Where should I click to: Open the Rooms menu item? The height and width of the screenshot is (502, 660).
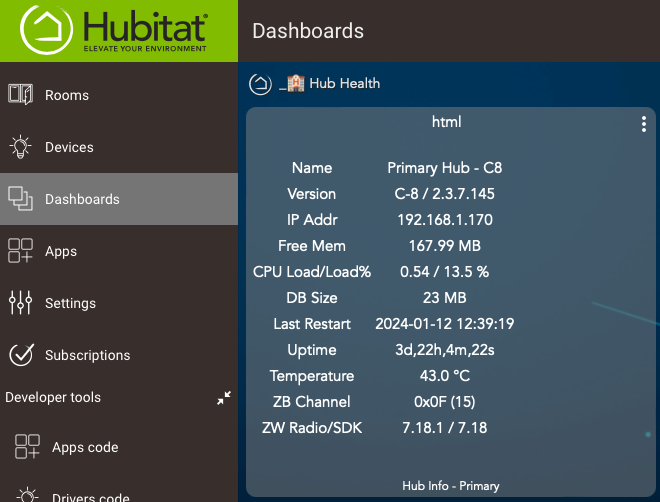click(x=67, y=95)
